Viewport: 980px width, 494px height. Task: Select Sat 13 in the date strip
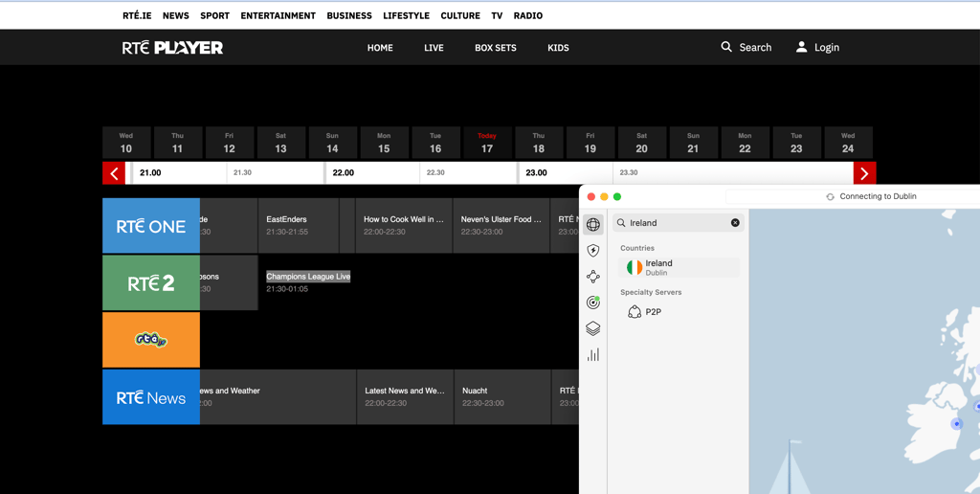[x=280, y=143]
